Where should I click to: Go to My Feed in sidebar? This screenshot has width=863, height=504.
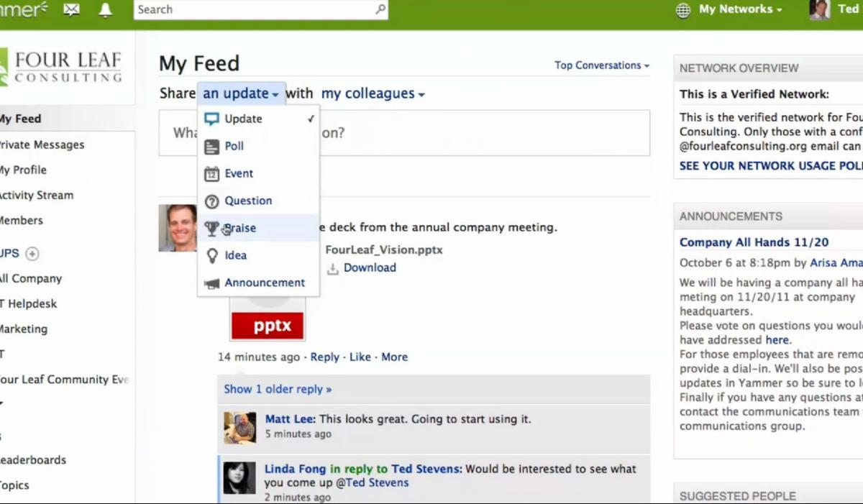[20, 119]
